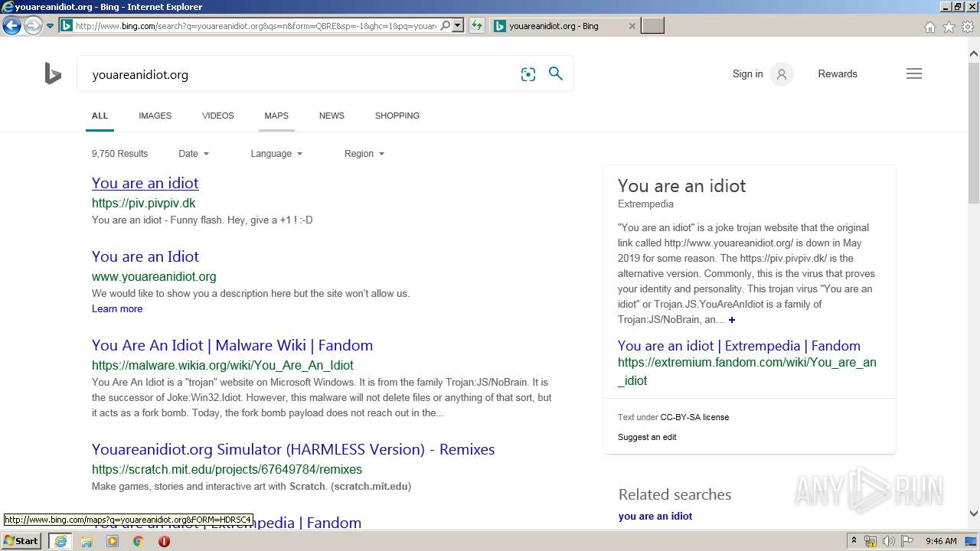980x551 pixels.
Task: Open recent pages dropdown next to Forward
Action: click(x=50, y=26)
